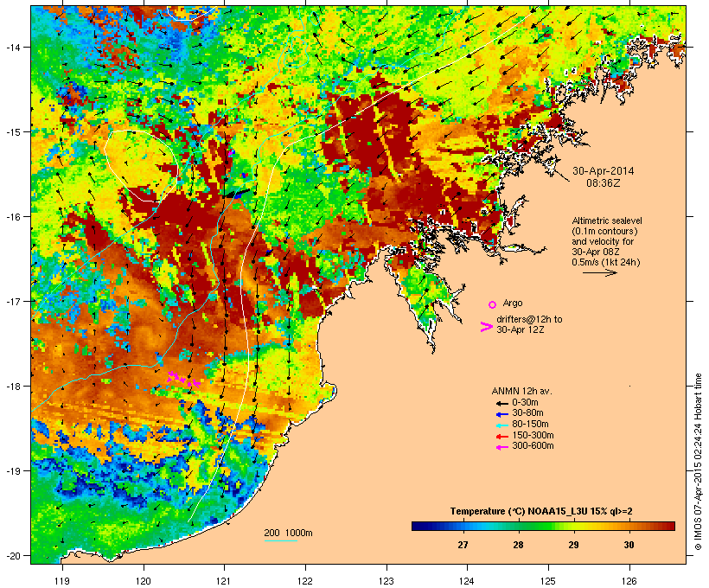Screen dimensions: 709x588
Task: Click the longitude axis label 124
Action: [467, 581]
